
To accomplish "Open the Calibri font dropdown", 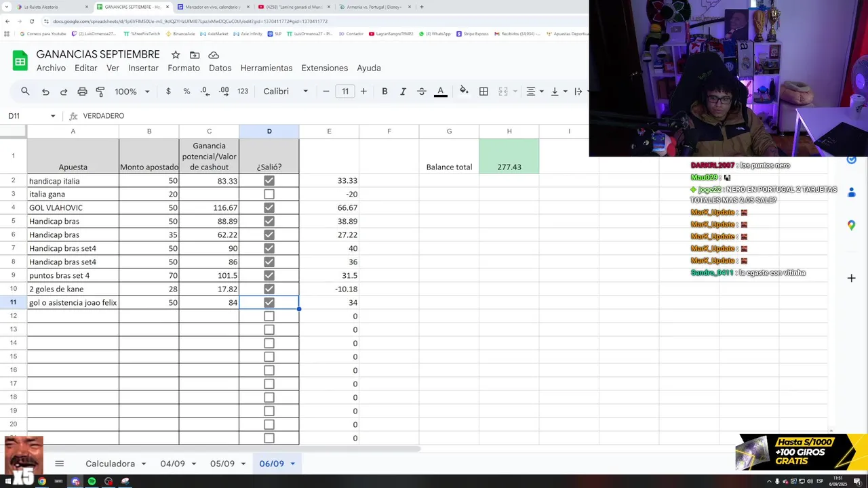I will tap(285, 91).
